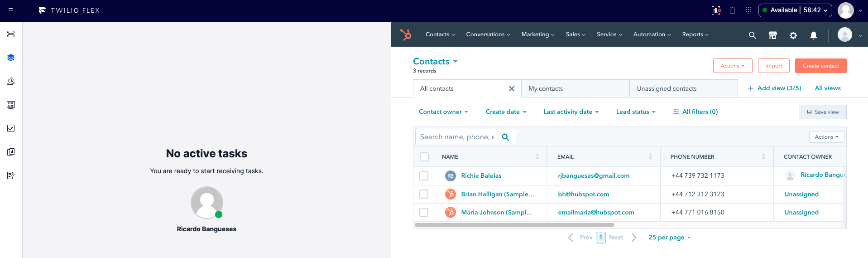Open the Queues Stats sidebar icon

coord(11,105)
